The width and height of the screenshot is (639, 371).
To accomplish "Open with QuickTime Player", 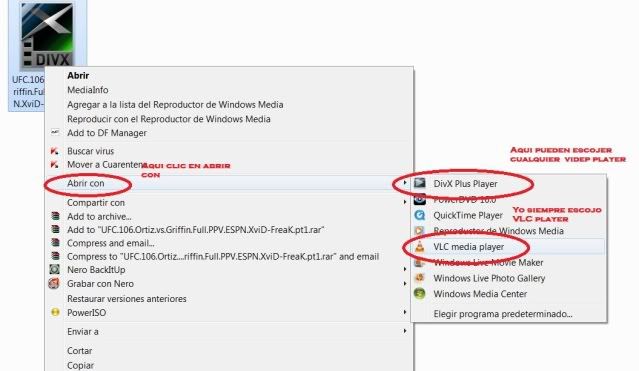I will pyautogui.click(x=468, y=215).
